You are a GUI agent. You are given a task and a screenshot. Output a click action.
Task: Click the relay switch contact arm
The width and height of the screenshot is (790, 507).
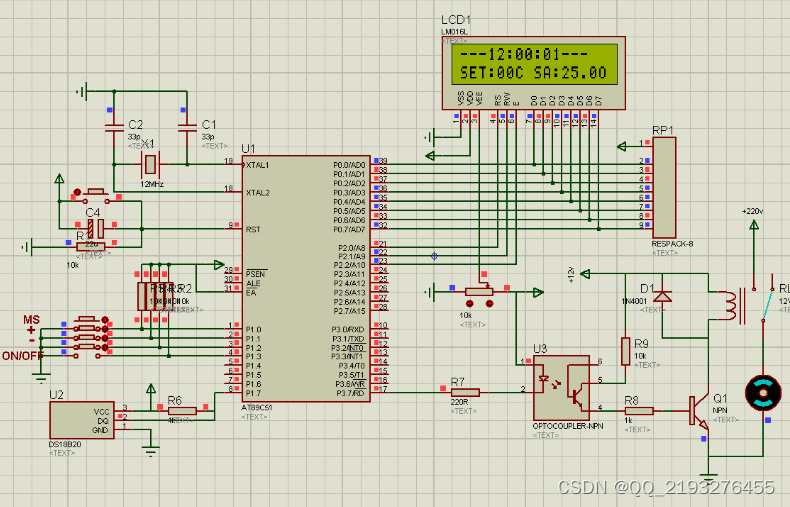tap(767, 303)
